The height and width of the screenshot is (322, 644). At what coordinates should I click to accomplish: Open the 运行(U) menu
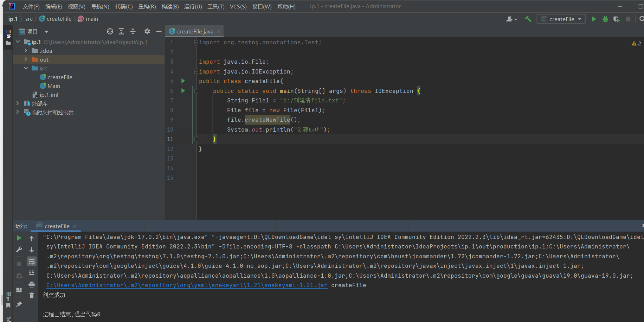(193, 6)
